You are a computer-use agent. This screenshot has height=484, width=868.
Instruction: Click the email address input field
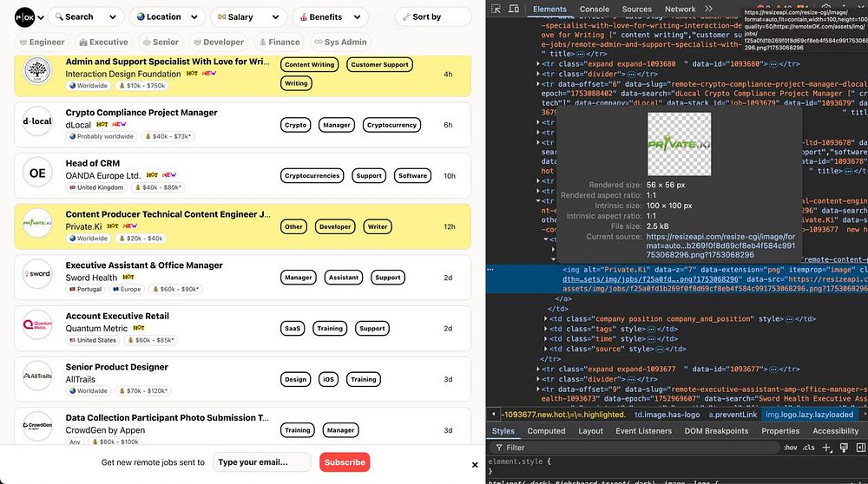click(x=262, y=462)
